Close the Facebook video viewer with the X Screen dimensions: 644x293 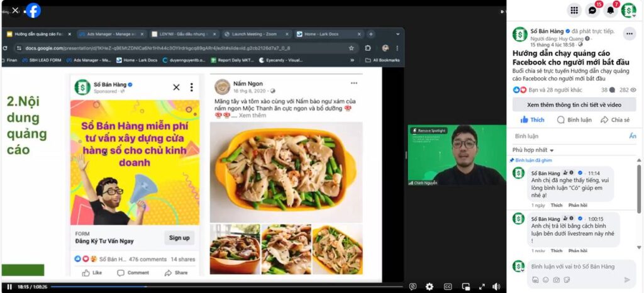(15, 10)
